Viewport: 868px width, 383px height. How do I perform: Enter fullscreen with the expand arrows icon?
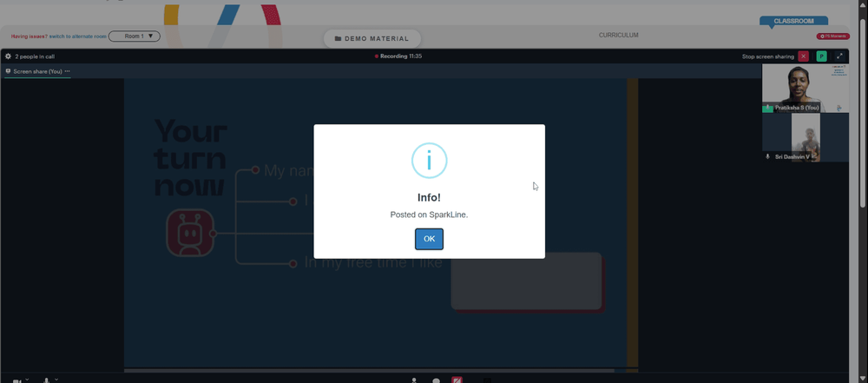(839, 56)
